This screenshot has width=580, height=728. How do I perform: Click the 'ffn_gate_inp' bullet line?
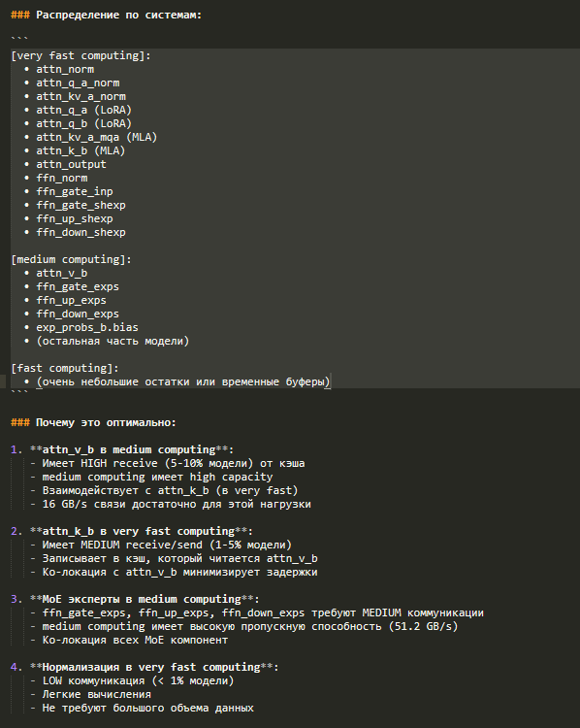(x=75, y=191)
